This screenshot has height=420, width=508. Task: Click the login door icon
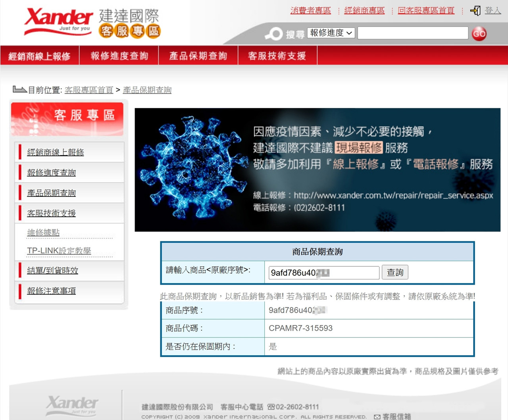pyautogui.click(x=475, y=11)
